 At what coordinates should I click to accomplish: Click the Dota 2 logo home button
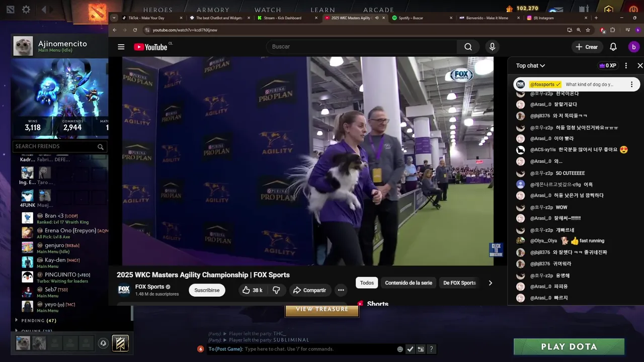click(x=97, y=12)
